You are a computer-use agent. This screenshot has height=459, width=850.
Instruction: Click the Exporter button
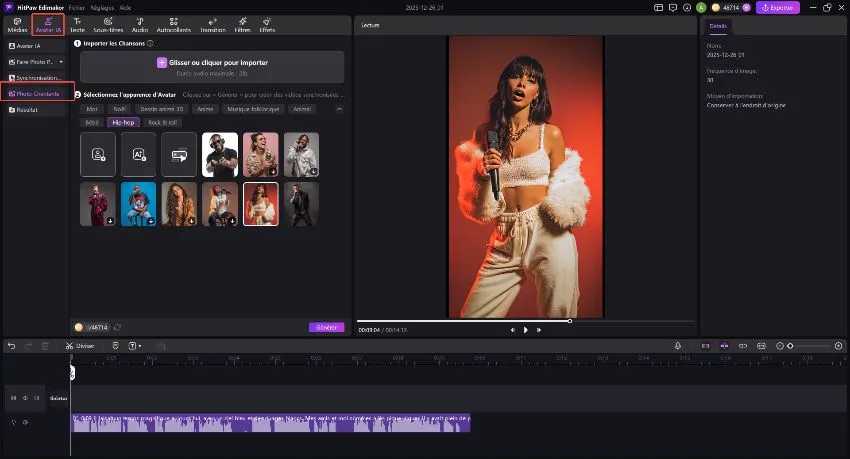(x=777, y=8)
